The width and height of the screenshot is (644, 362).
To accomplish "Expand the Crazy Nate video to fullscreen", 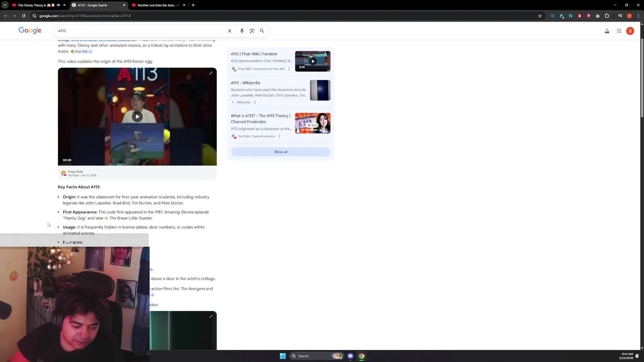I will [x=211, y=73].
